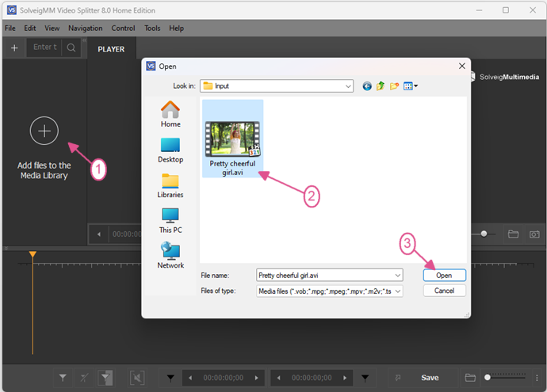Adjust the timeline zoom slider knob
Image resolution: width=547 pixels, height=392 pixels.
tap(488, 378)
